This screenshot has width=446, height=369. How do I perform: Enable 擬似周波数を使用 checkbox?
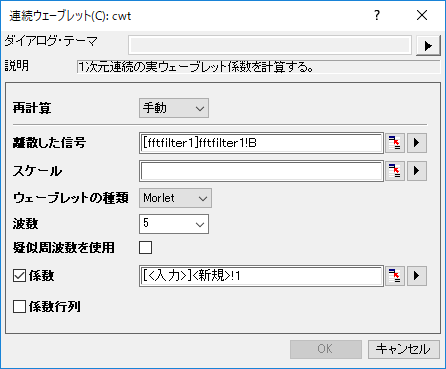pyautogui.click(x=146, y=248)
